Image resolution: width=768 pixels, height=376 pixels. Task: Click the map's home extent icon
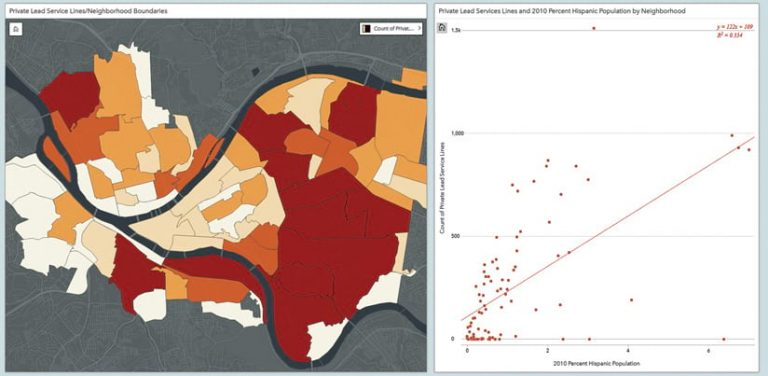[x=16, y=29]
